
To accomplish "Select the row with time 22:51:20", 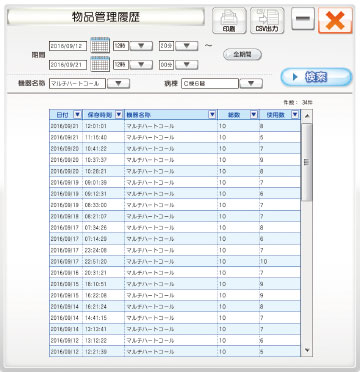I will click(175, 262).
